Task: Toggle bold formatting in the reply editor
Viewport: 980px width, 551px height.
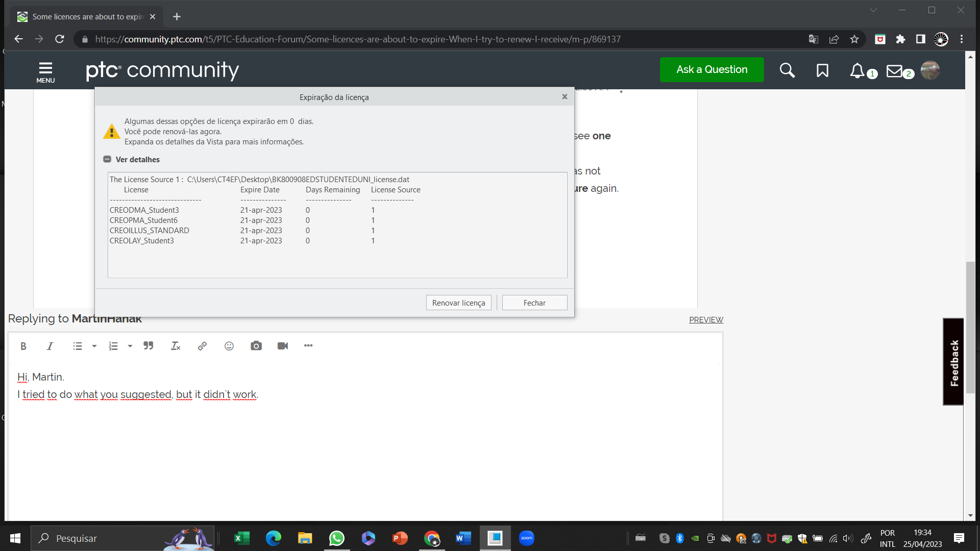Action: [23, 346]
